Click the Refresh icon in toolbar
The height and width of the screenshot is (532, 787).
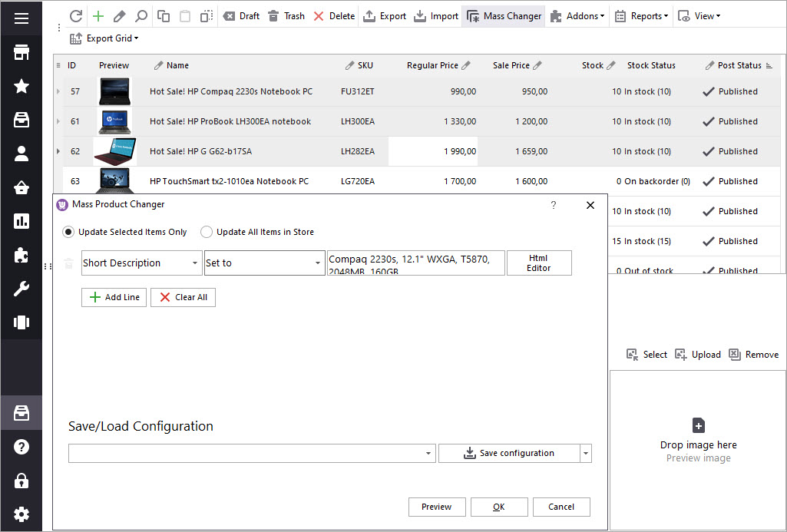75,16
